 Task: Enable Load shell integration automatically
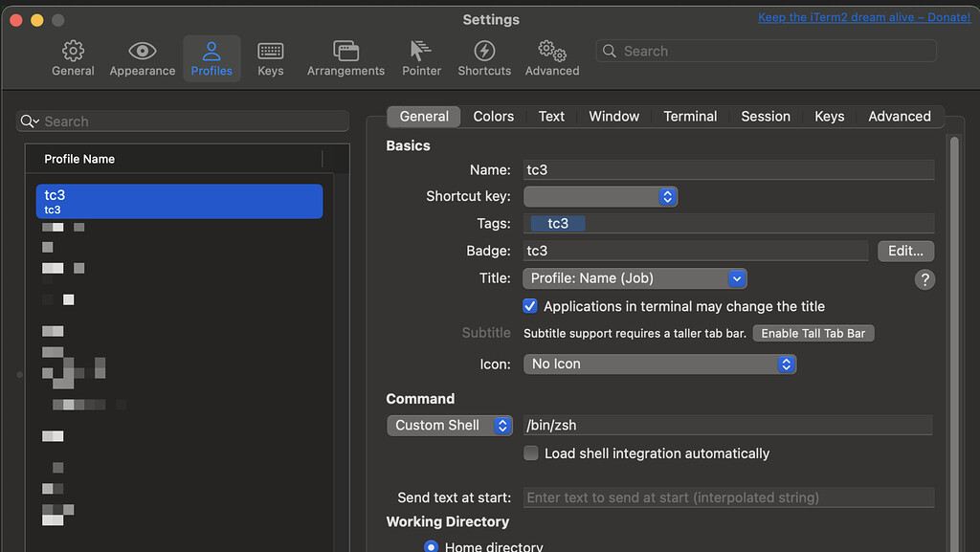(x=530, y=453)
